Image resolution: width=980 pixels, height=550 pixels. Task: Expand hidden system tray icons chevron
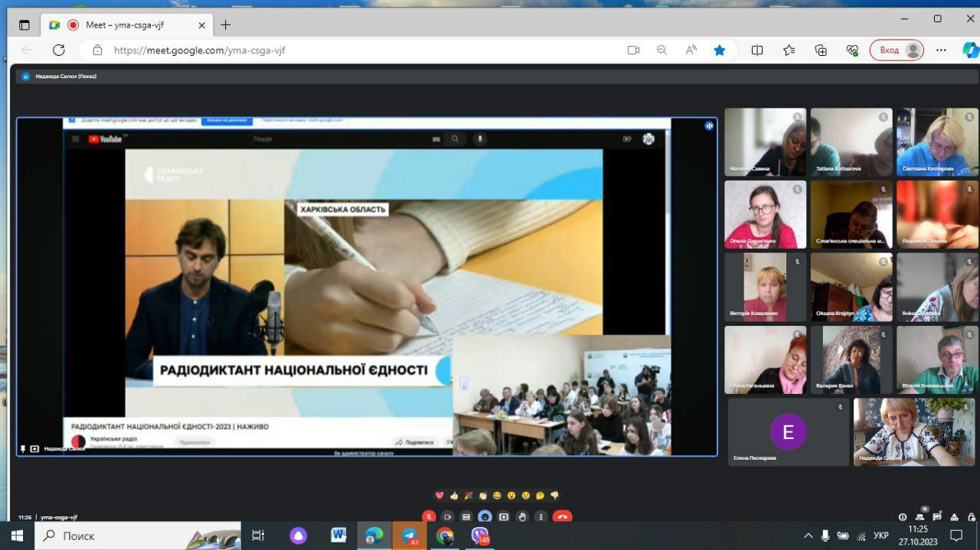(x=808, y=535)
